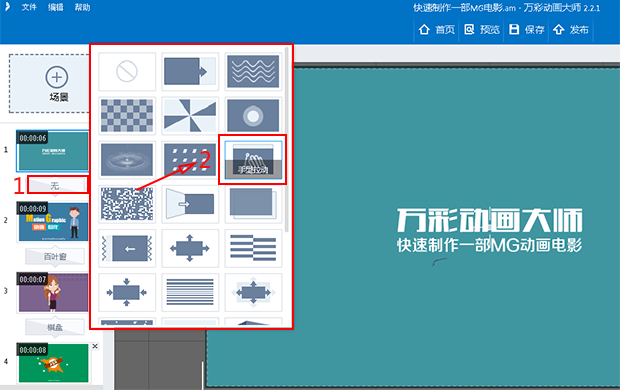
Task: Select the expand-outward four-arrows transition
Action: click(x=190, y=248)
